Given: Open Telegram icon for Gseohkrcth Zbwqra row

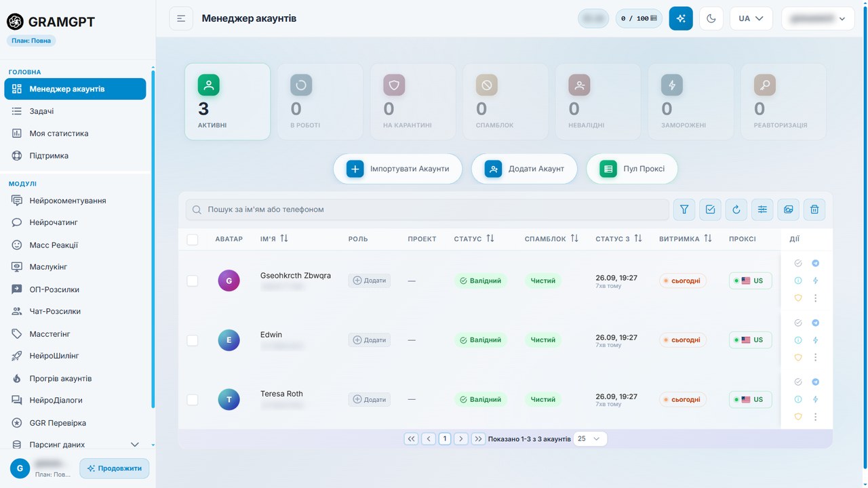Looking at the screenshot, I should tap(815, 264).
